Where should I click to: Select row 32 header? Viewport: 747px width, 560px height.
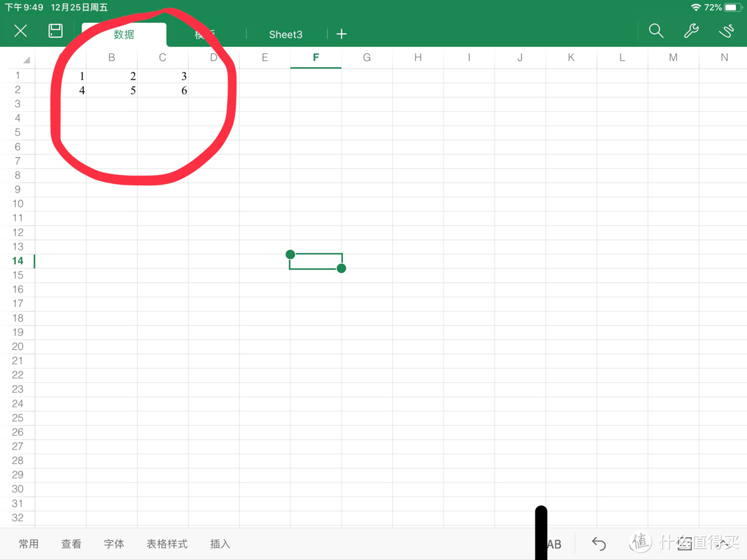[x=17, y=518]
